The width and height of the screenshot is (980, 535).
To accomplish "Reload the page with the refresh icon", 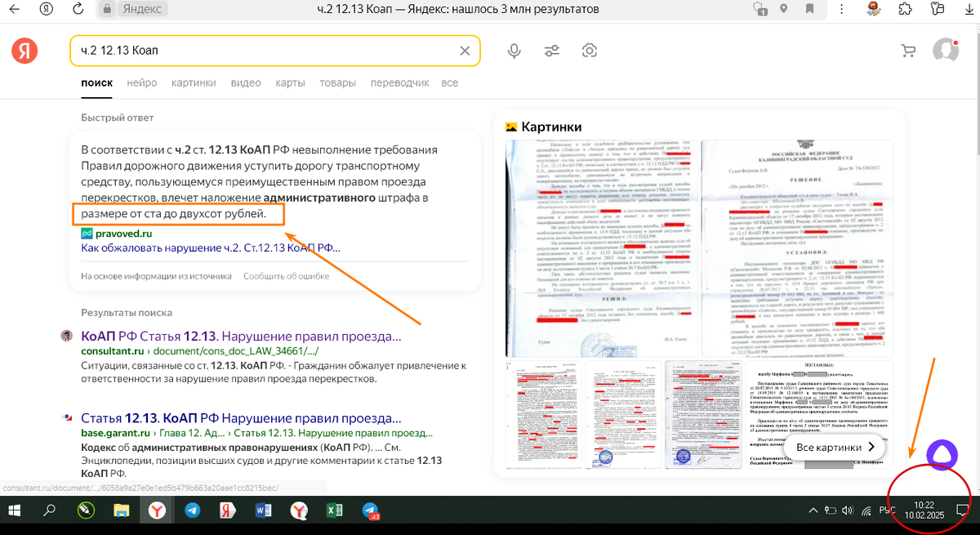I will click(x=78, y=9).
